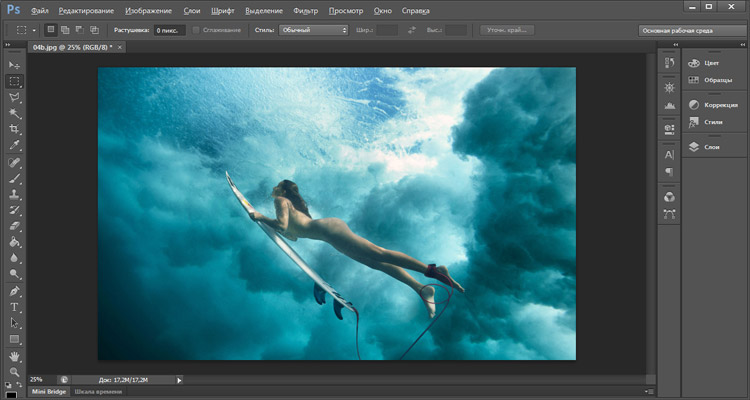Open the Изображение menu
Screen dimensions: 750x400
click(149, 11)
